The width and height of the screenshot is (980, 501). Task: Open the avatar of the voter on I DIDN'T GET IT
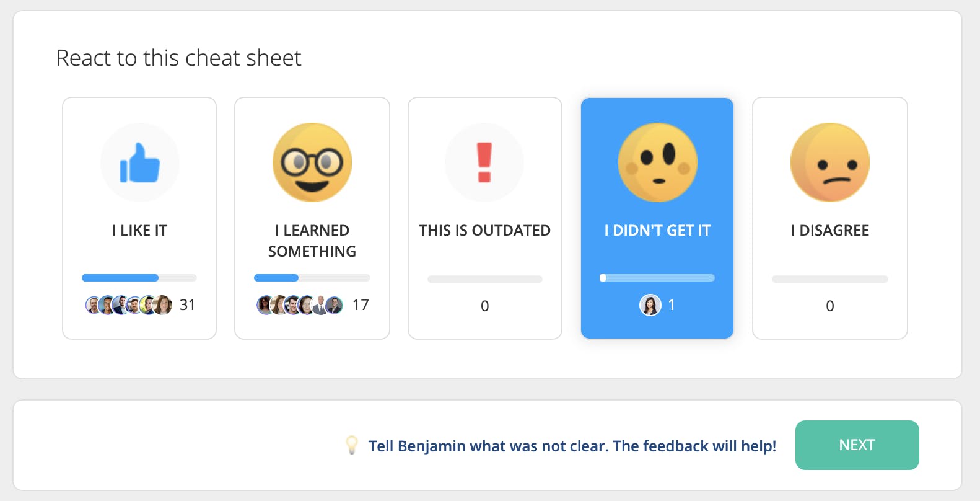pos(650,305)
